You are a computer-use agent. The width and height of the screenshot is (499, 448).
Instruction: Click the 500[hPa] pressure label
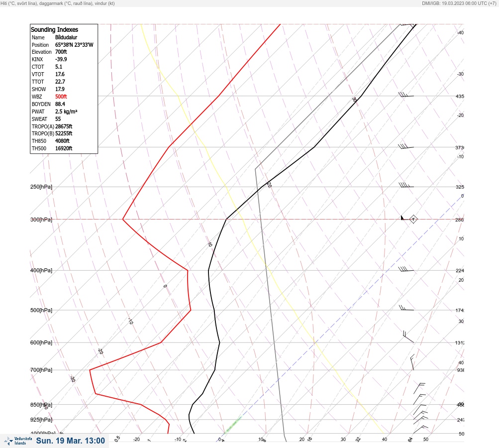coord(41,310)
